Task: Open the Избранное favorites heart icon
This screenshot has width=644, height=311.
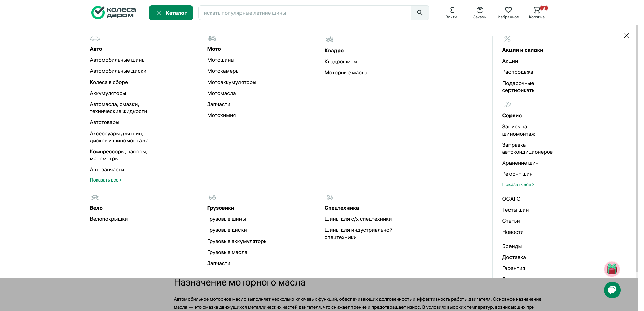Action: coord(508,13)
